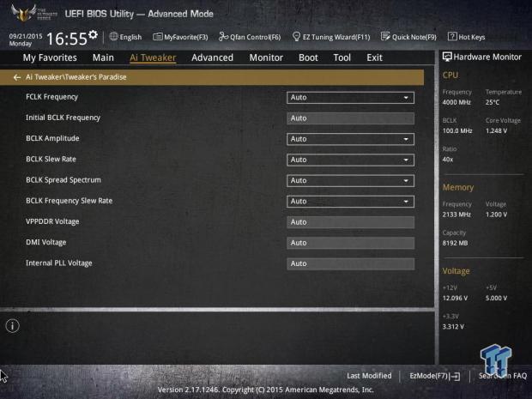
Task: Expand the BCLK Frequency Slew Rate dropdown
Action: pos(350,201)
